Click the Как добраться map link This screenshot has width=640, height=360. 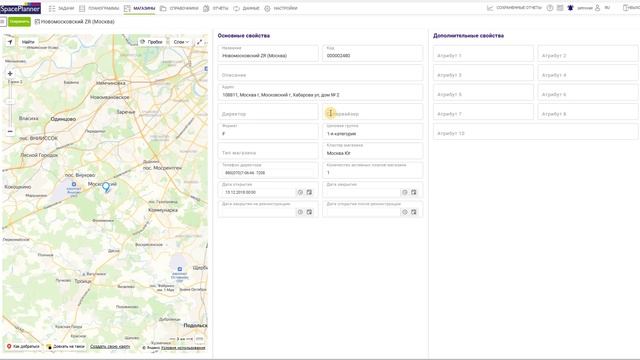pos(23,347)
